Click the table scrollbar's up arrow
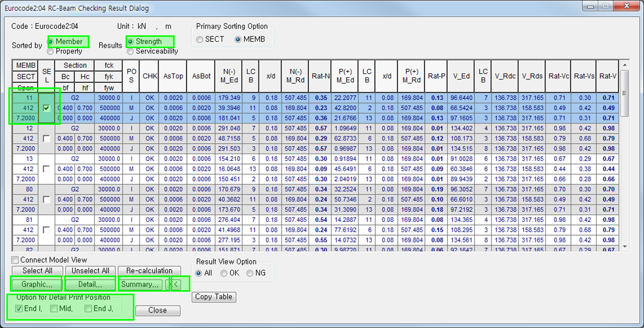The image size is (644, 328). click(624, 65)
